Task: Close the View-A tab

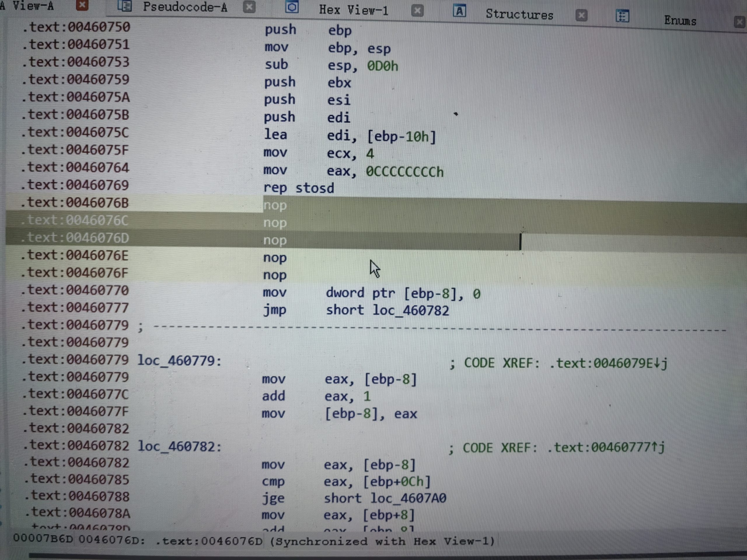Action: [x=82, y=5]
